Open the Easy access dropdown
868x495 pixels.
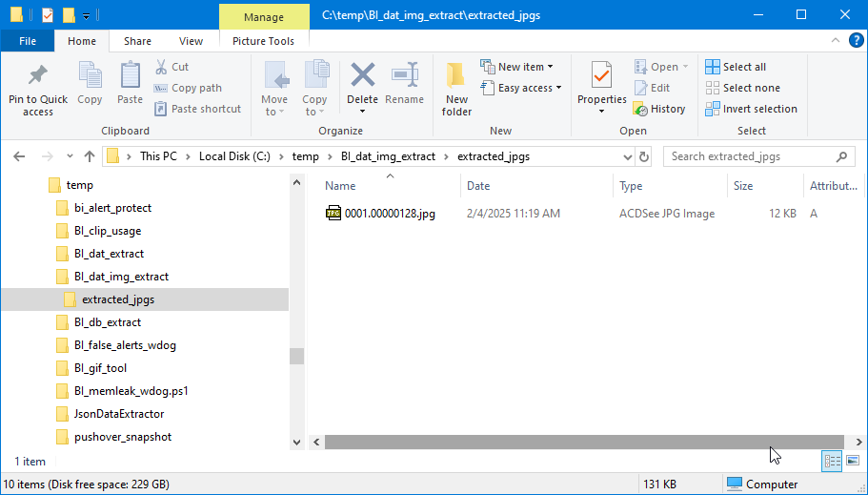(x=558, y=88)
